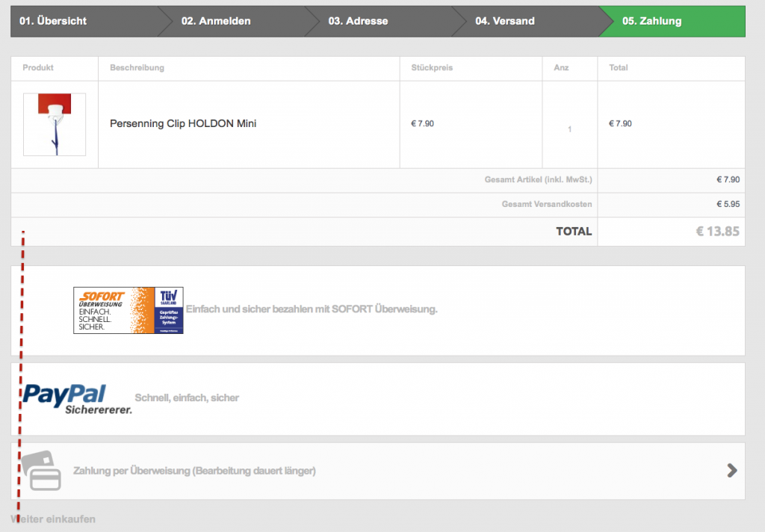
Task: Select the 05. Zahlung step
Action: [x=651, y=21]
